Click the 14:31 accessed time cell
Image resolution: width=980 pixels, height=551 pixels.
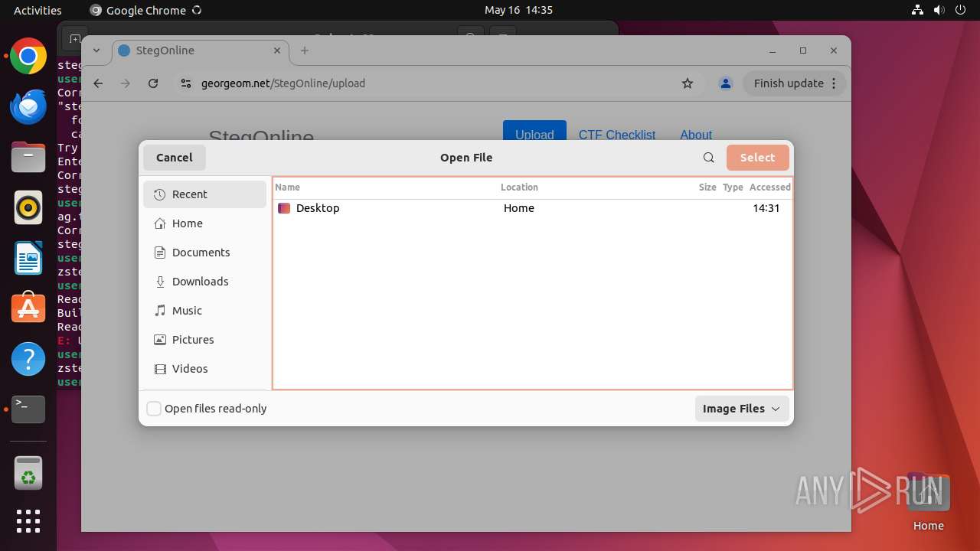[x=766, y=208]
